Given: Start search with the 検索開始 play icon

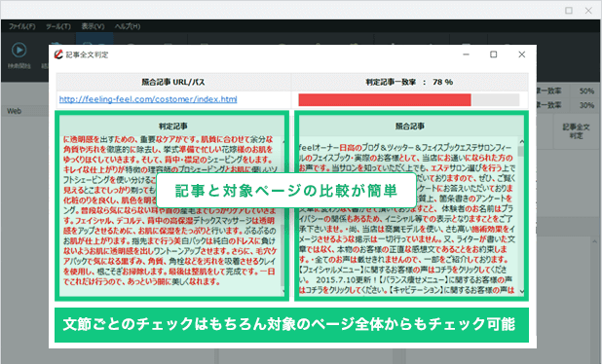Looking at the screenshot, I should (19, 50).
